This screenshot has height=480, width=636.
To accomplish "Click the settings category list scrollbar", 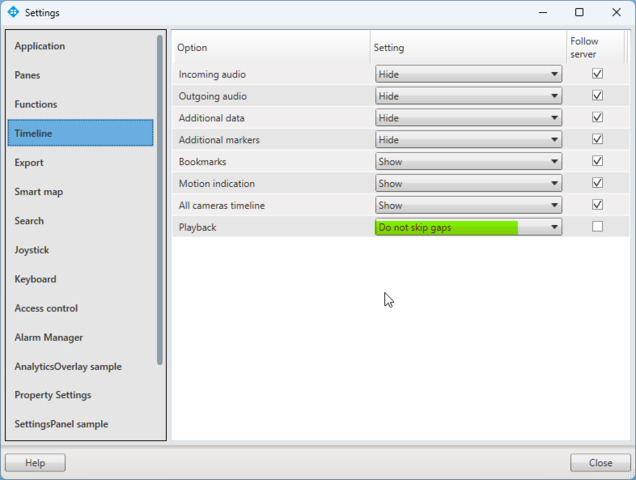I will pyautogui.click(x=160, y=200).
